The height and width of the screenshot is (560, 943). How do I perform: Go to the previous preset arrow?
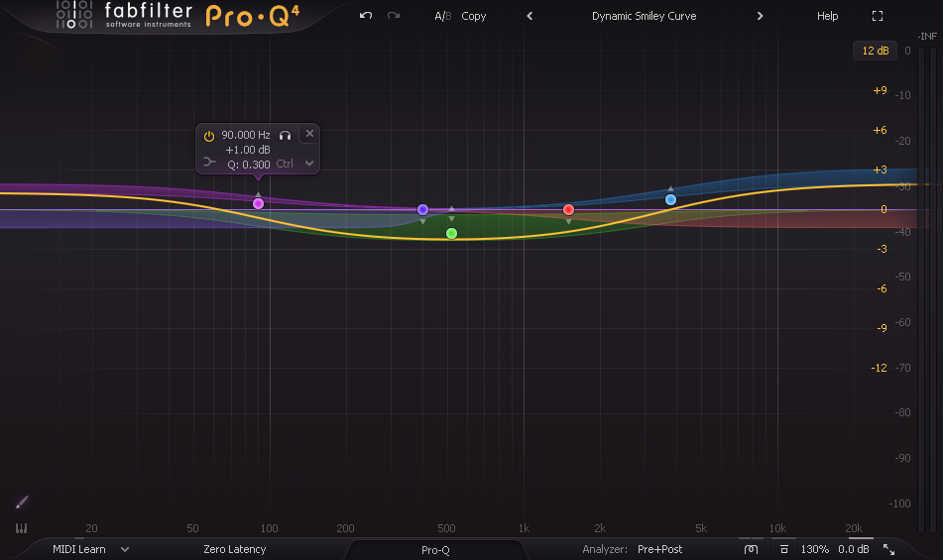click(x=530, y=16)
